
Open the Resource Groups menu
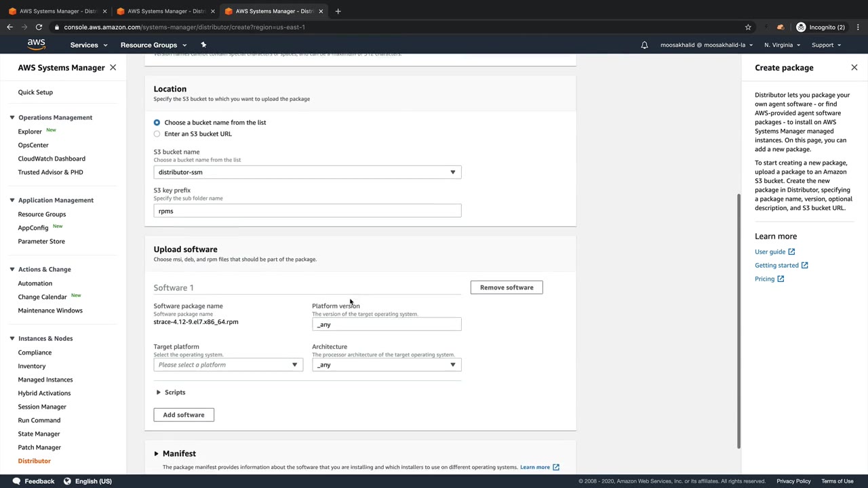coord(153,45)
